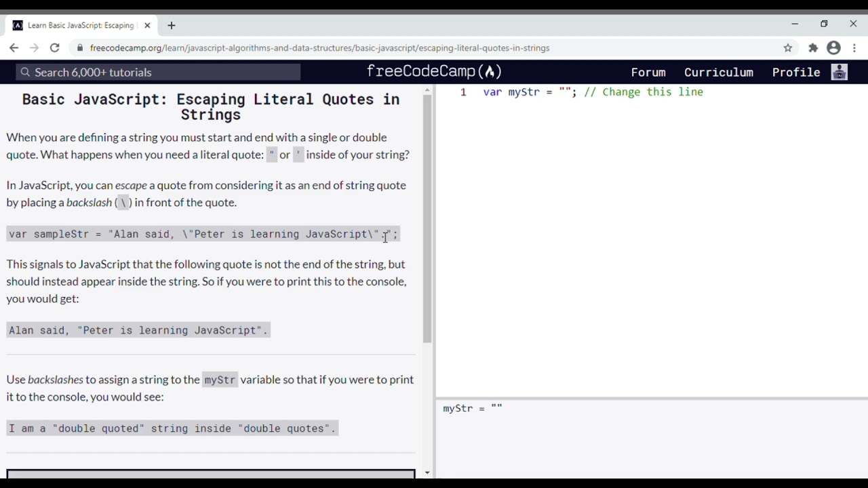
Task: Click 'backslashes' in the instructions
Action: (56, 380)
